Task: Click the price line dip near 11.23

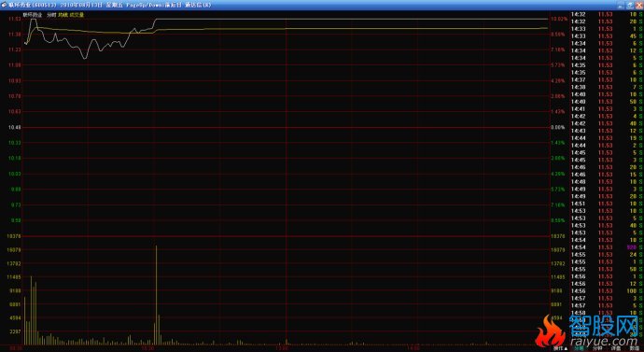Action: 86,58
